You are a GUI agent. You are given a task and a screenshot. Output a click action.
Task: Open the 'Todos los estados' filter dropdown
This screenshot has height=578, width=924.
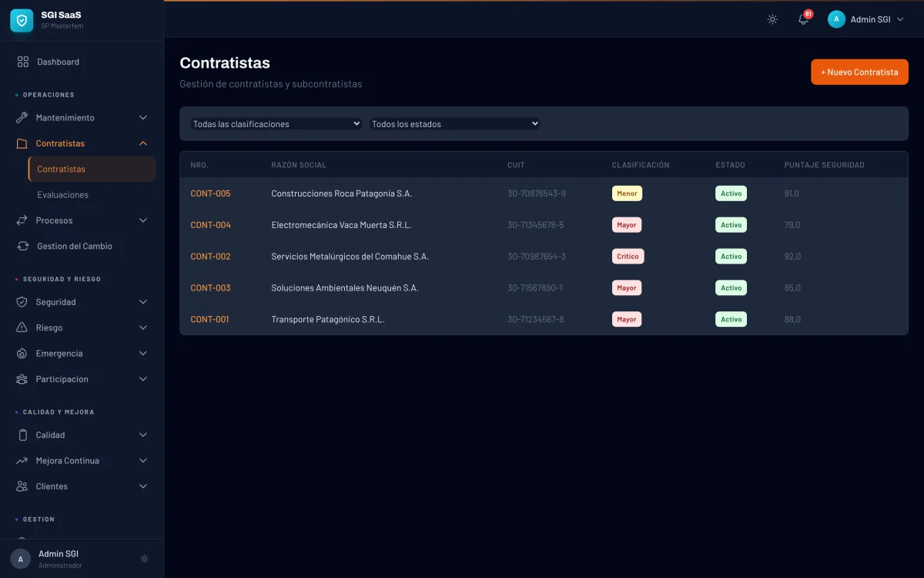pyautogui.click(x=455, y=124)
